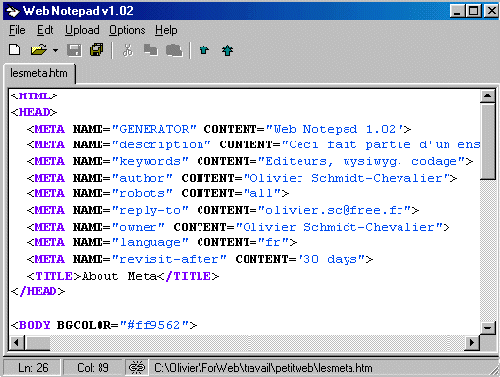Click the vertical scrollbar thumb

point(487,141)
